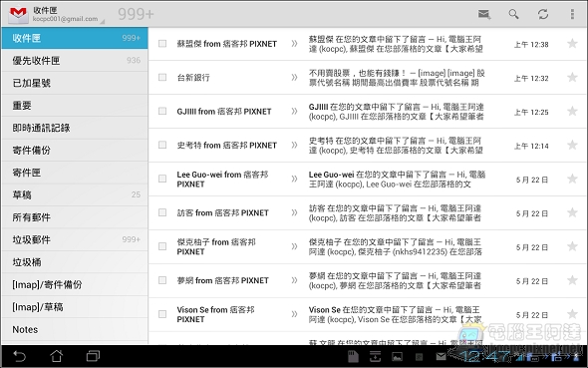Tap the refresh sync icon

(542, 14)
